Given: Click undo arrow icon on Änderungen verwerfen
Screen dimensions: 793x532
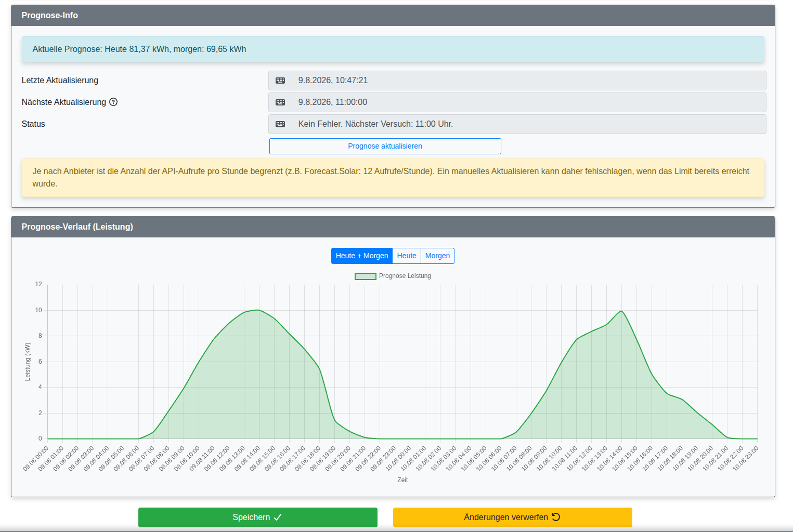Looking at the screenshot, I should point(556,517).
